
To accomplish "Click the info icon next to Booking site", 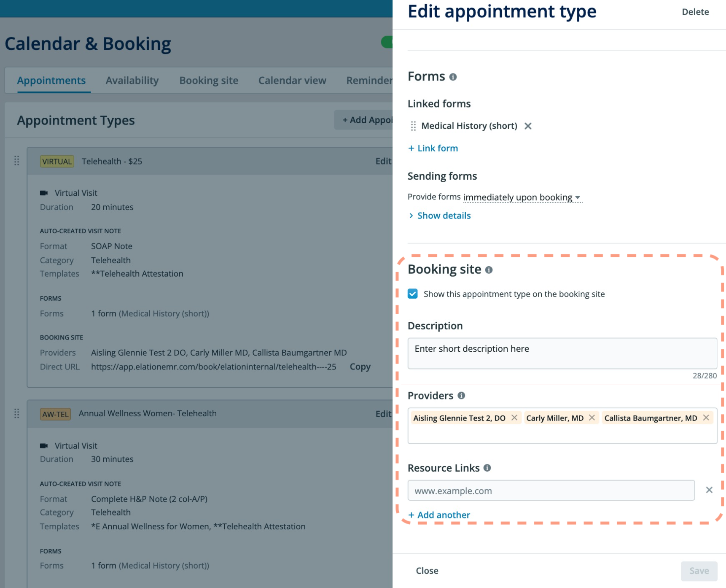I will click(x=489, y=270).
